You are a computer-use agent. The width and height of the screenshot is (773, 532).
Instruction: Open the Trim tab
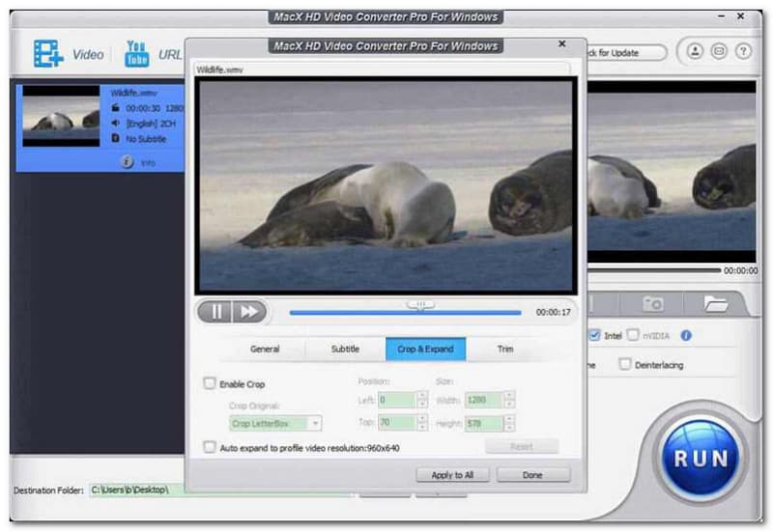505,349
